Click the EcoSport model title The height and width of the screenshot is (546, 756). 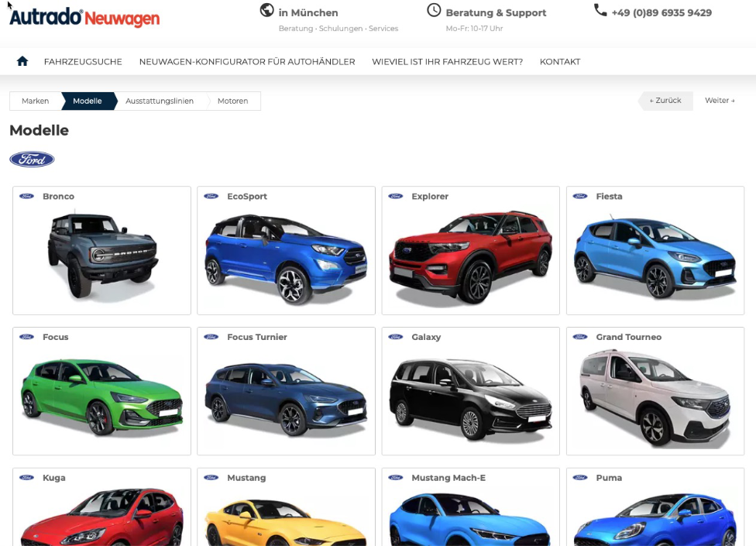(x=247, y=197)
